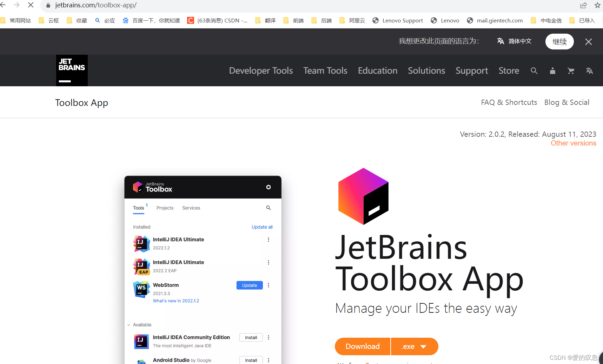Click the WebStorm icon

(141, 289)
